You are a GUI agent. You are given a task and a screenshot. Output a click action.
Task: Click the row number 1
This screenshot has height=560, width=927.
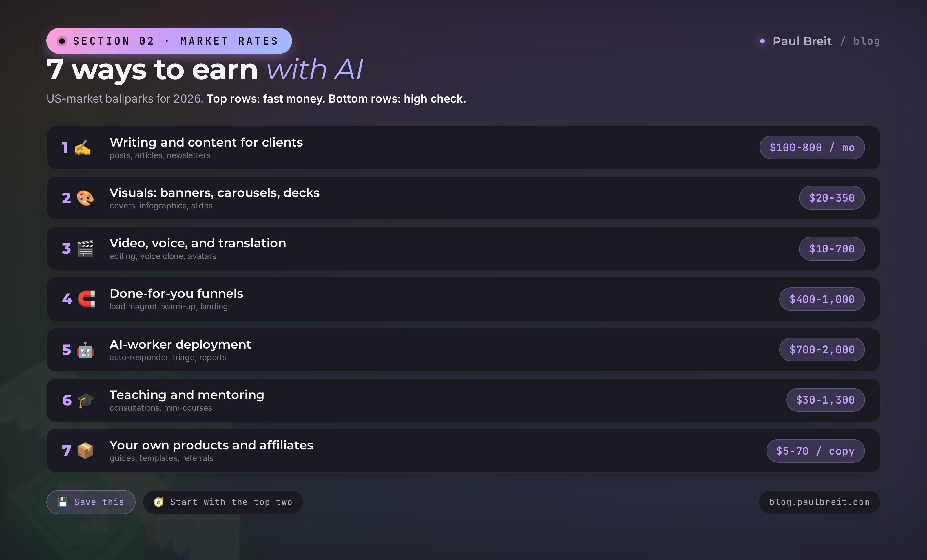tap(65, 147)
